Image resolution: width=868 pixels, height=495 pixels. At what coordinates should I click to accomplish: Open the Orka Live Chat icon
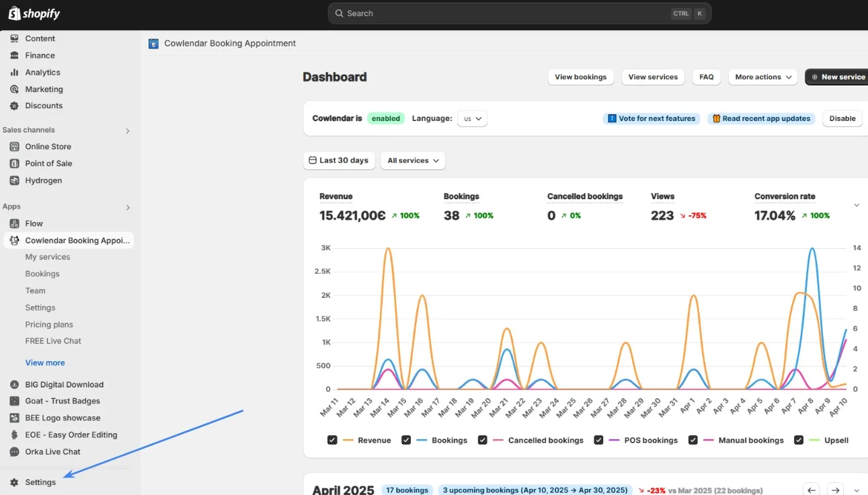point(14,452)
